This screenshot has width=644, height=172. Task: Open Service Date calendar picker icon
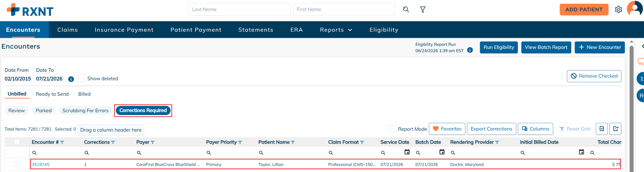pyautogui.click(x=407, y=152)
